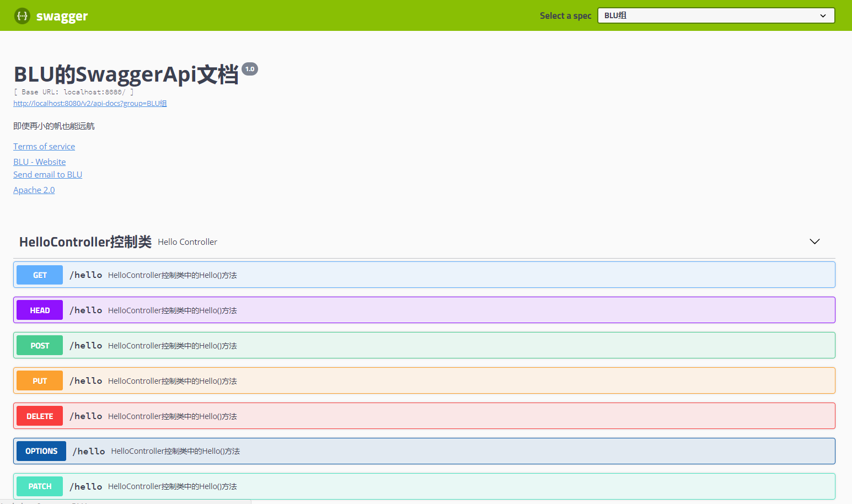Collapse the HelloController section chevron
852x504 pixels.
tap(815, 242)
